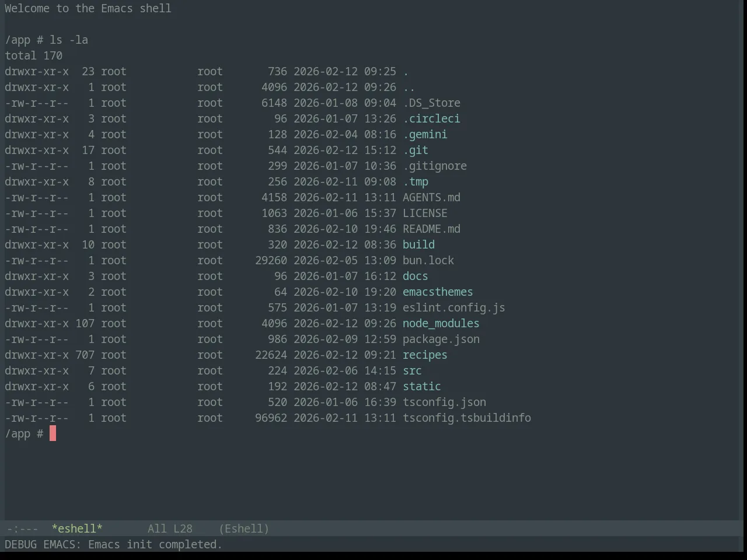Image resolution: width=747 pixels, height=560 pixels.
Task: Click the link count 107
Action: point(85,323)
